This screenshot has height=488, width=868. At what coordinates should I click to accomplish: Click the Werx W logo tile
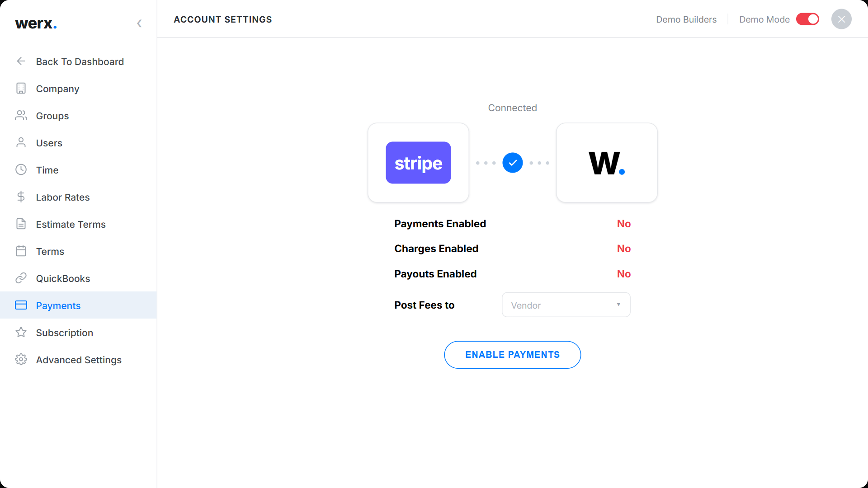pyautogui.click(x=607, y=163)
